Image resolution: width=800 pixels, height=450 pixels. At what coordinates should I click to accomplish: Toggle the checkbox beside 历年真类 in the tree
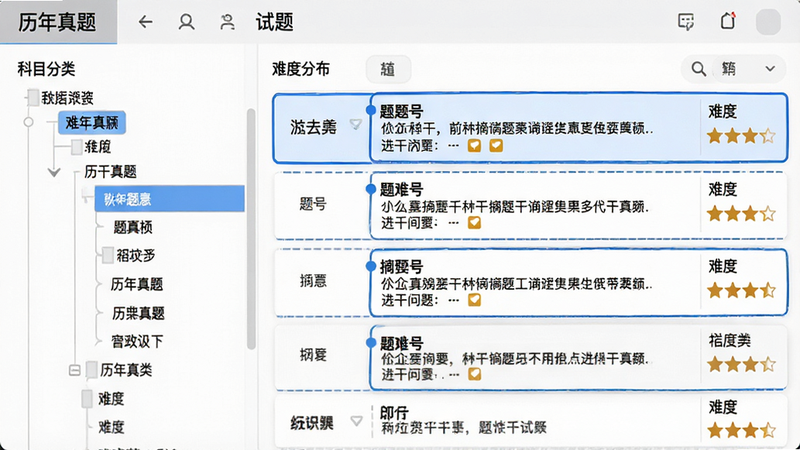[92, 370]
